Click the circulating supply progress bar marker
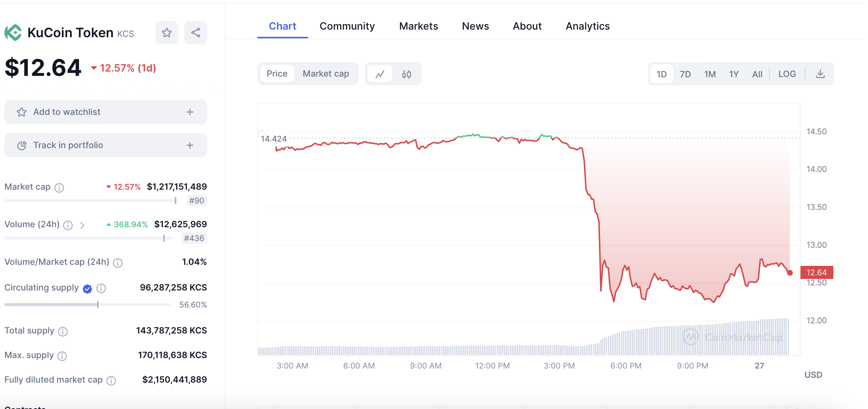Viewport: 868px width, 409px height. click(x=98, y=305)
